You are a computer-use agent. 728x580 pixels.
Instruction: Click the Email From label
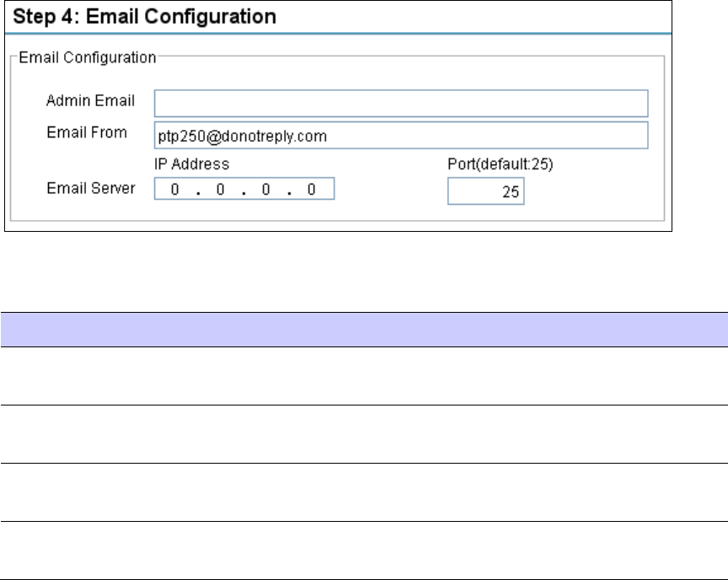click(87, 133)
